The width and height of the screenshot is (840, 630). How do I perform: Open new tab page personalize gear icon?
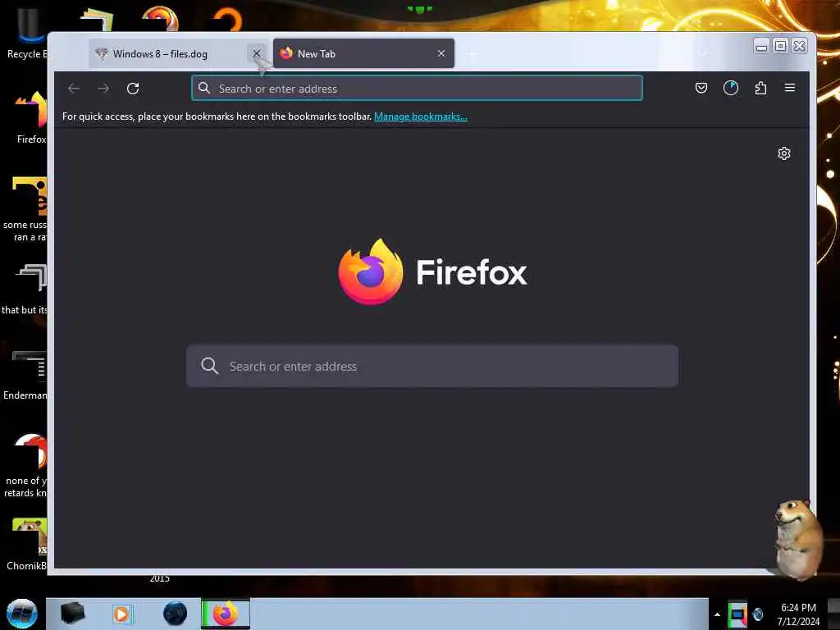click(x=783, y=153)
